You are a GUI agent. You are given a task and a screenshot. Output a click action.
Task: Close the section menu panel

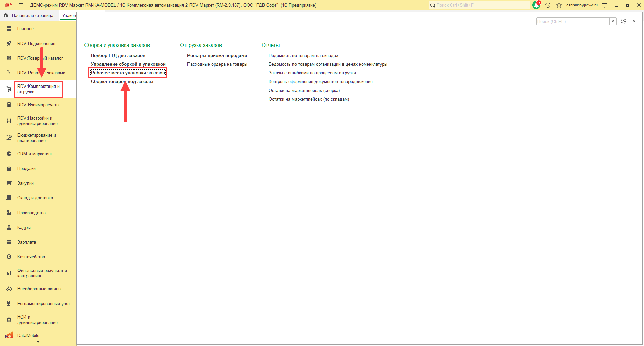[x=634, y=21]
